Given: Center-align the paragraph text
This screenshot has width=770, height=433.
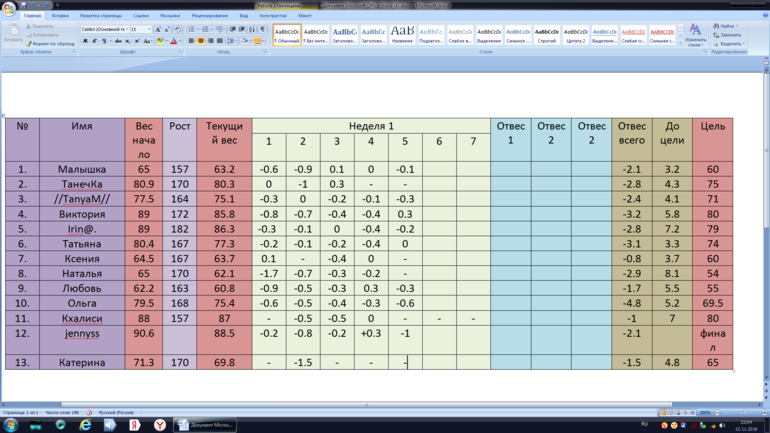Looking at the screenshot, I should tap(201, 41).
